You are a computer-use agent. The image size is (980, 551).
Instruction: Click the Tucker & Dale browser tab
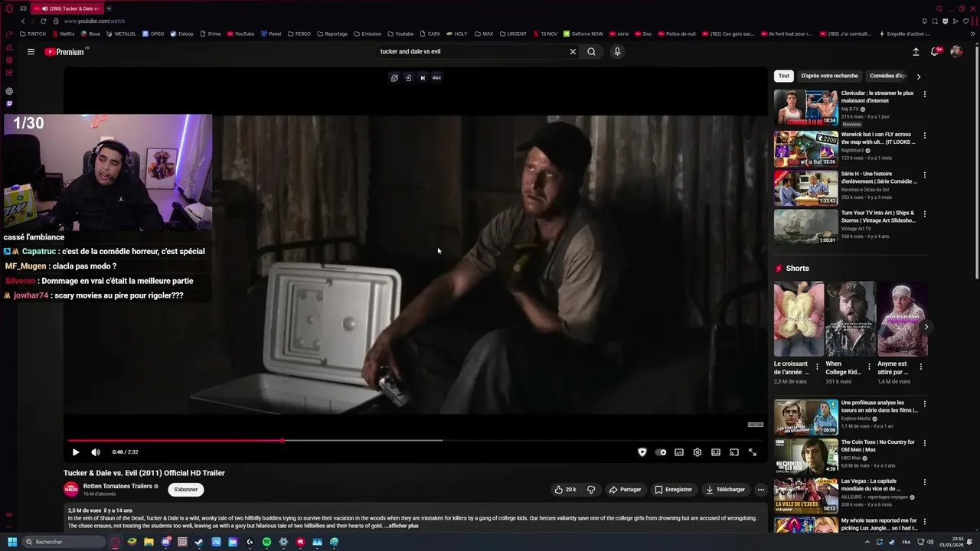(67, 8)
